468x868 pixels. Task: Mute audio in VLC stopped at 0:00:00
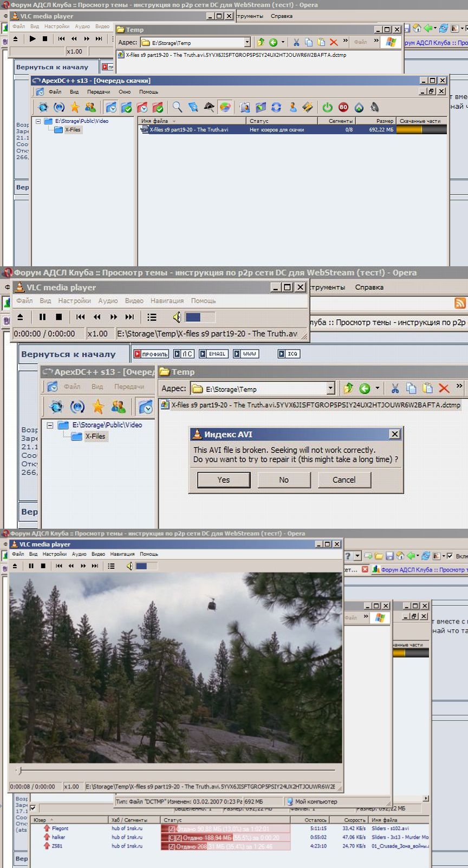pos(177,317)
